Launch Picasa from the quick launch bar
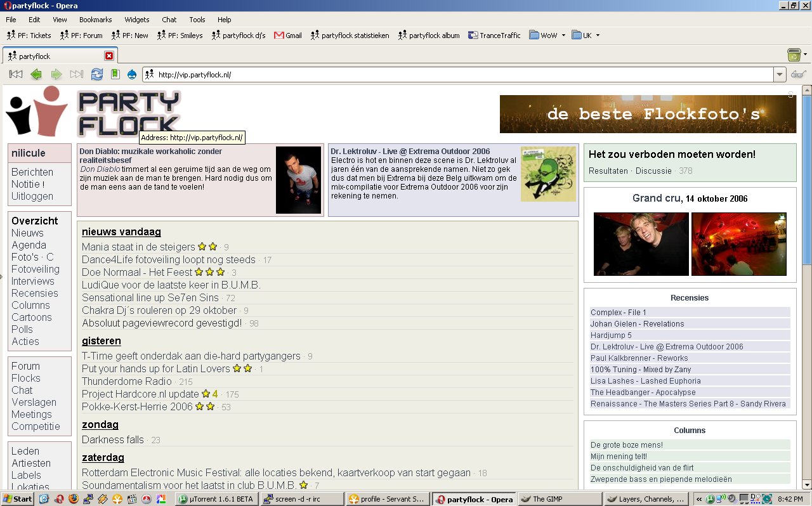Viewport: 812px width, 506px height. [161, 499]
